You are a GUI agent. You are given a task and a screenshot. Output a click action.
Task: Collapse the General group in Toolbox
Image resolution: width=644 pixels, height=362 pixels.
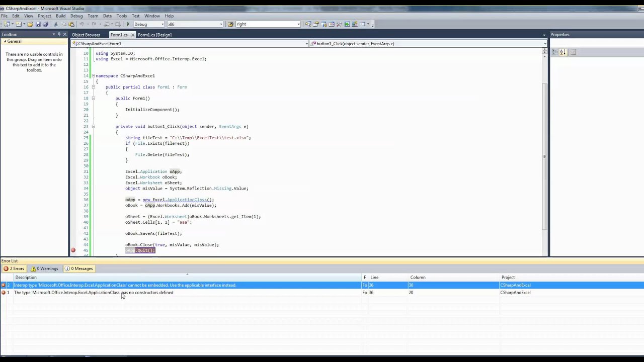pos(5,41)
